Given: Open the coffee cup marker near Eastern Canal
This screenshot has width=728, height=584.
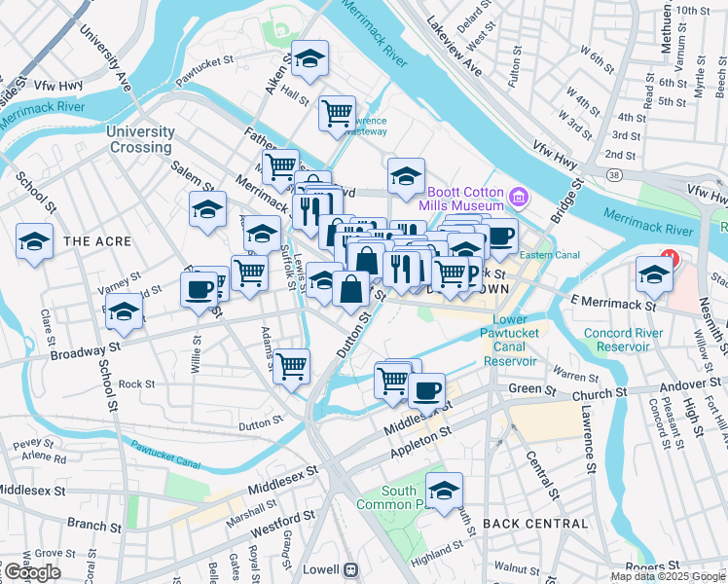Looking at the screenshot, I should (503, 237).
